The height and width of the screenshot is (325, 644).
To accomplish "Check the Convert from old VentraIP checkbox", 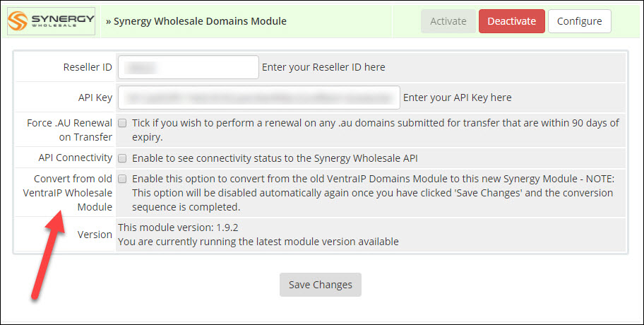I will (x=123, y=179).
